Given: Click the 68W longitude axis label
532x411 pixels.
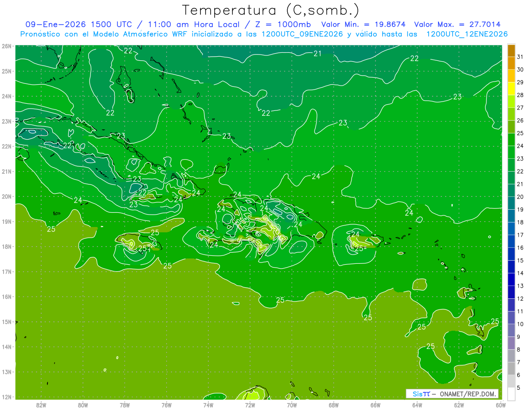Looking at the screenshot, I should tap(333, 405).
